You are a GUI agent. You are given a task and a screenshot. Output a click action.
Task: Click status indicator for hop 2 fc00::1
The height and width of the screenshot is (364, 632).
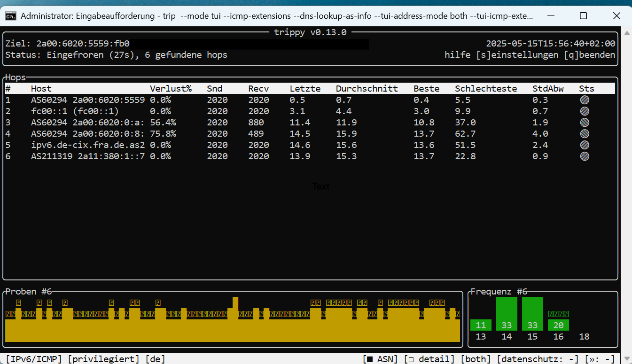[585, 111]
